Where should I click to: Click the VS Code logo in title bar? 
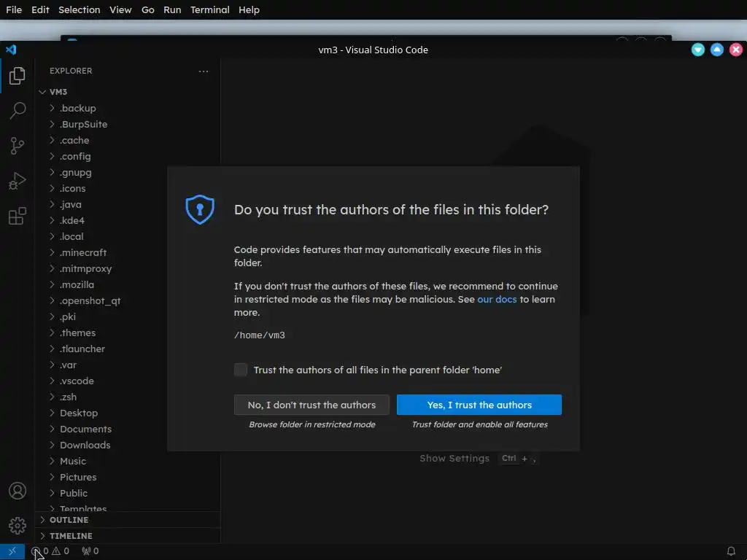point(11,50)
